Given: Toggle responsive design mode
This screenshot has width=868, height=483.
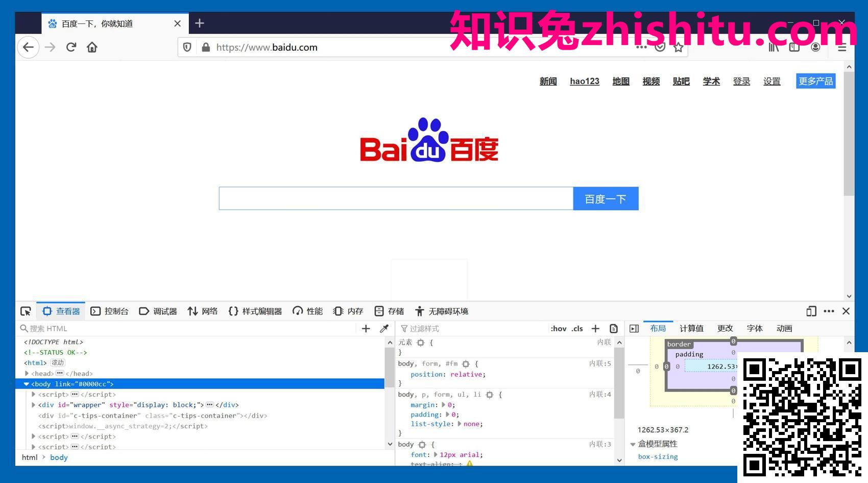Looking at the screenshot, I should (x=811, y=311).
